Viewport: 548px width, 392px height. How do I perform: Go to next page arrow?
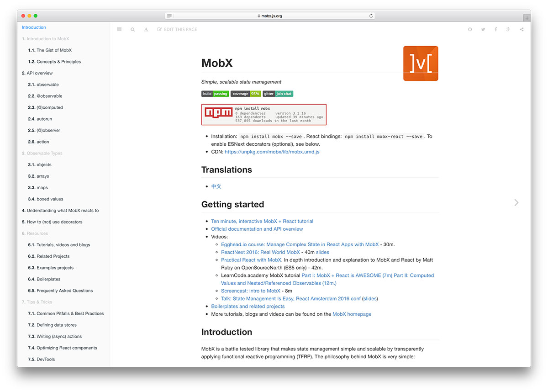pyautogui.click(x=516, y=202)
